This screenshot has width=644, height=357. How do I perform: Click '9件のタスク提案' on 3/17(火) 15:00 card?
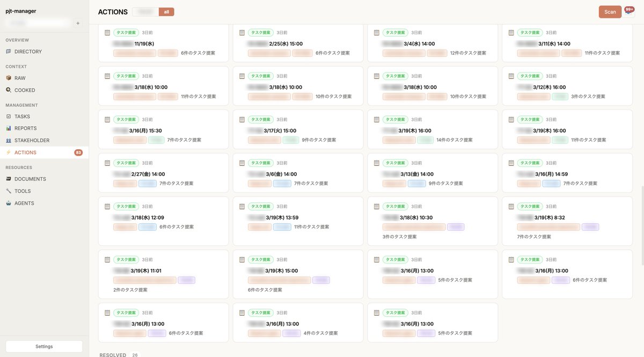[x=319, y=140]
